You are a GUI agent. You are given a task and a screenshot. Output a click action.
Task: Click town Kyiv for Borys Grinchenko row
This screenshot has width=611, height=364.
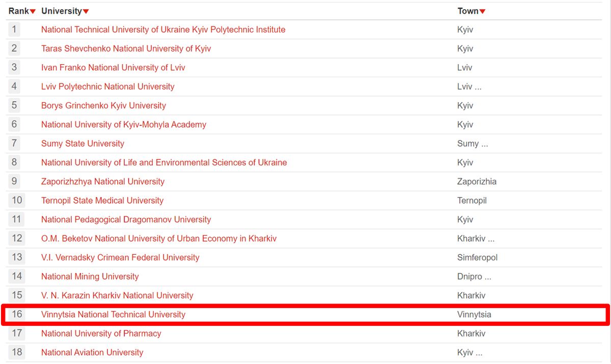pyautogui.click(x=465, y=105)
